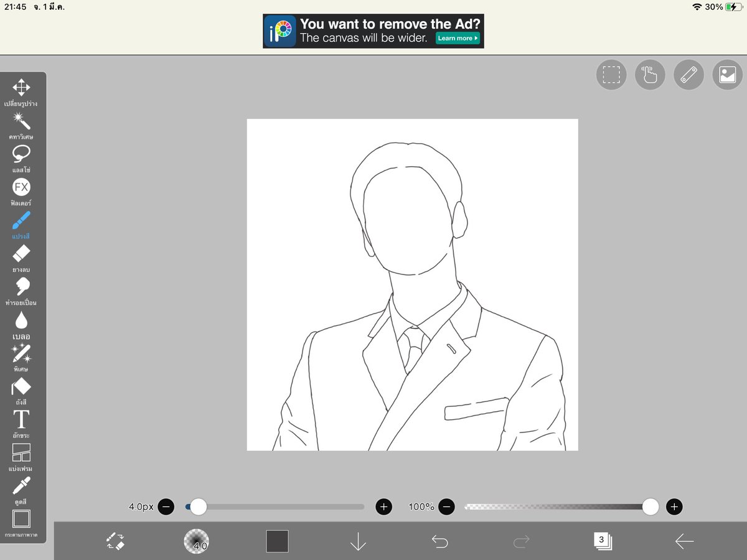
Task: Increase brush thickness with plus button
Action: [384, 506]
